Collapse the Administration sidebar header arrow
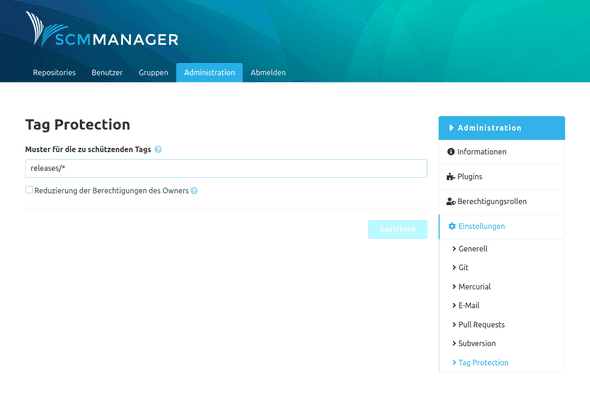The image size is (590, 397). [x=451, y=128]
